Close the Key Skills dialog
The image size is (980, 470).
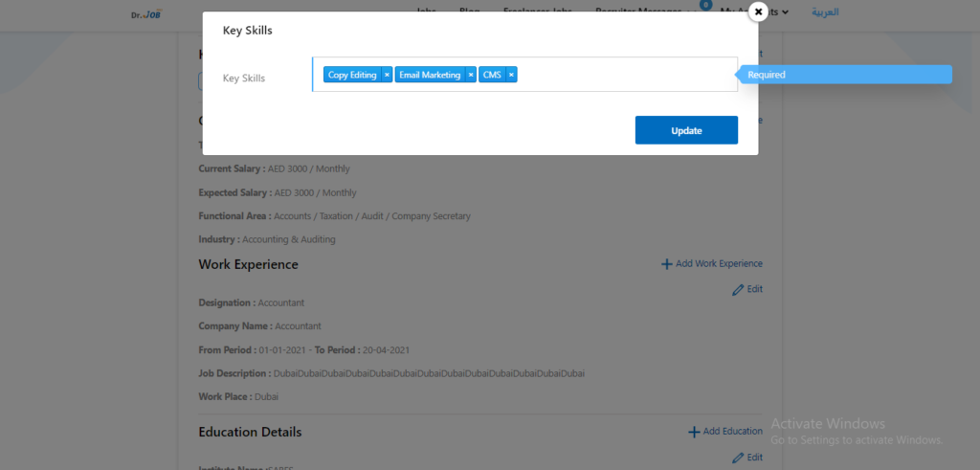point(758,11)
